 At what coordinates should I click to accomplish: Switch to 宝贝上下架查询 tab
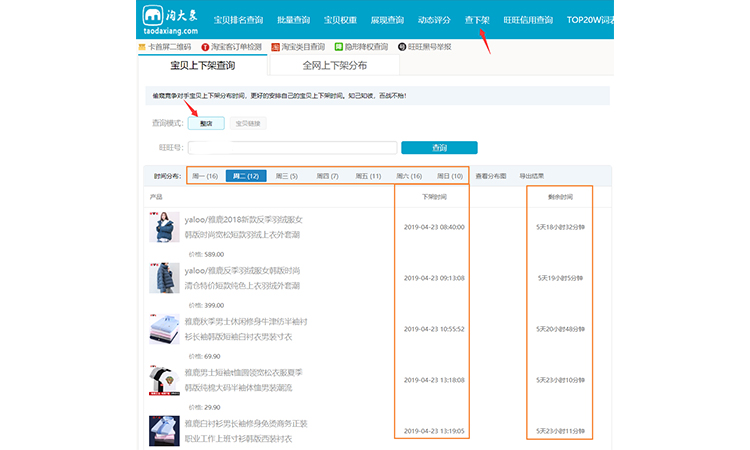[202, 66]
